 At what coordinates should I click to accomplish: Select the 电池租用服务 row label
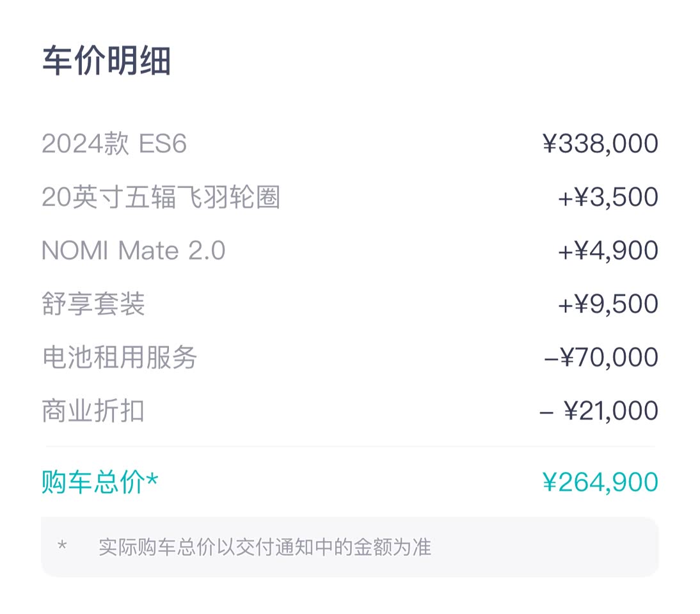[119, 357]
